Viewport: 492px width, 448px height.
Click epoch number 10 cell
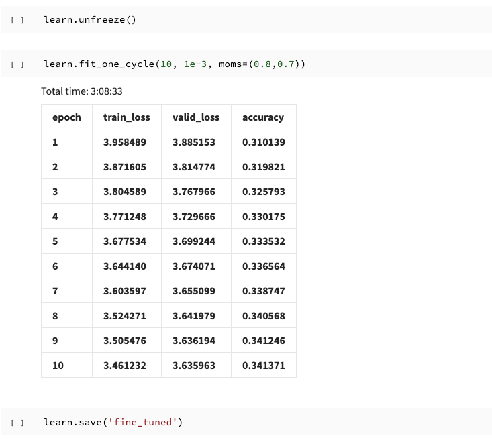tap(66, 366)
